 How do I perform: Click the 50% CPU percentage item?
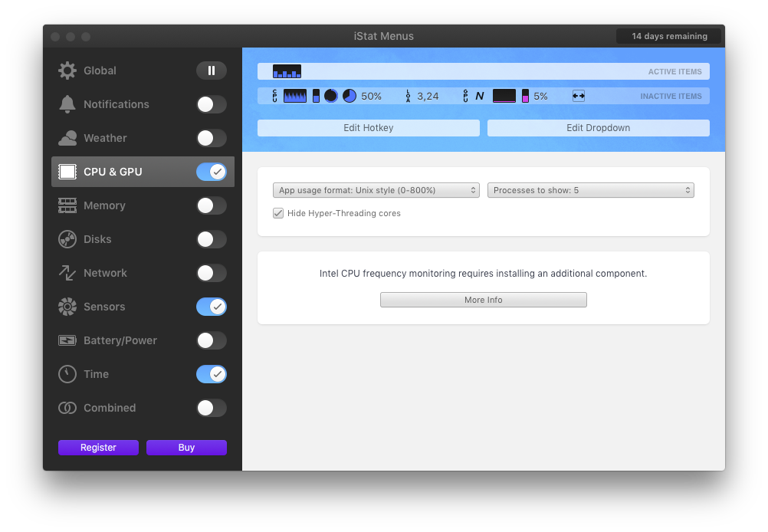click(371, 97)
